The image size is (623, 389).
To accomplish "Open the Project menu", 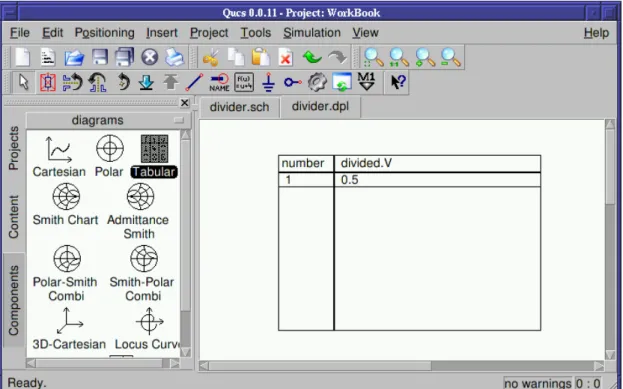I will pyautogui.click(x=209, y=33).
